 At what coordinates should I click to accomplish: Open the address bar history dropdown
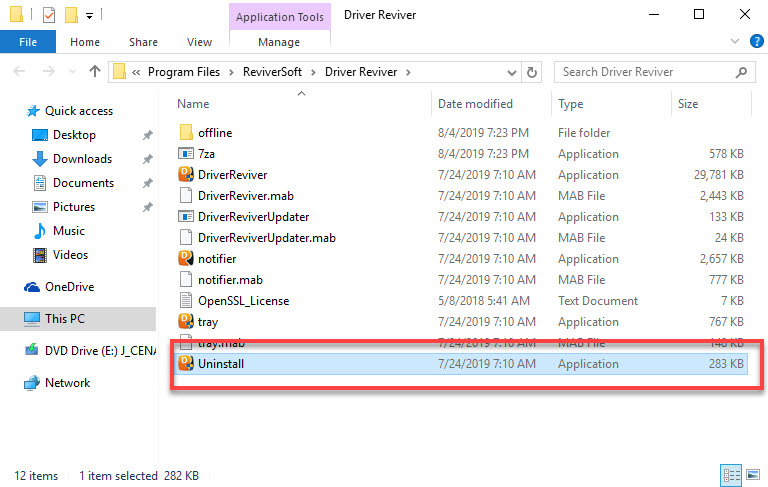[x=512, y=73]
